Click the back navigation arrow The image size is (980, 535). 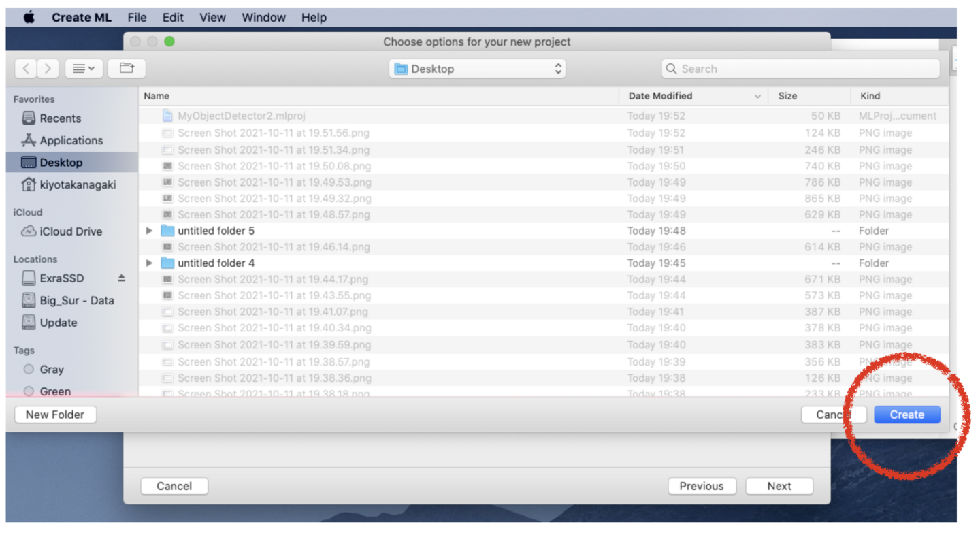26,69
